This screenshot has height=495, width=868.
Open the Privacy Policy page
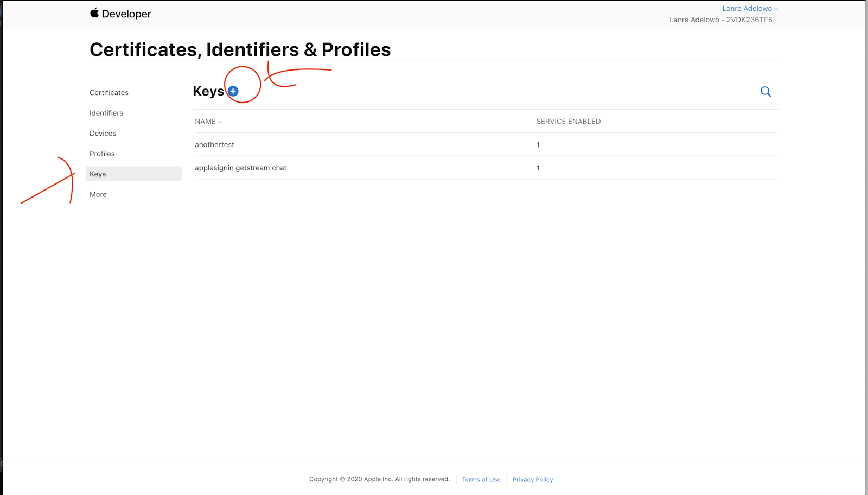click(x=532, y=479)
